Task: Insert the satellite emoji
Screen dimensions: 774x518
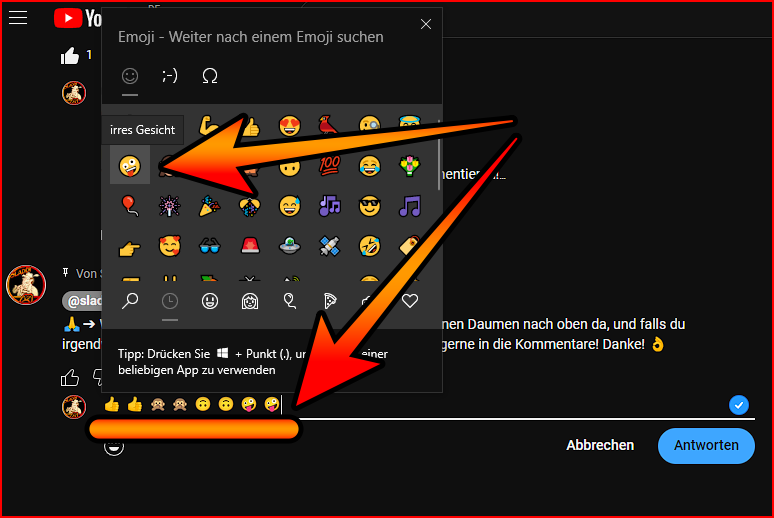Action: coord(330,245)
